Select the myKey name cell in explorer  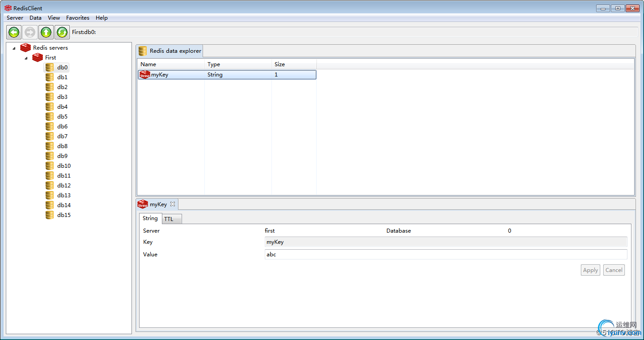(160, 75)
